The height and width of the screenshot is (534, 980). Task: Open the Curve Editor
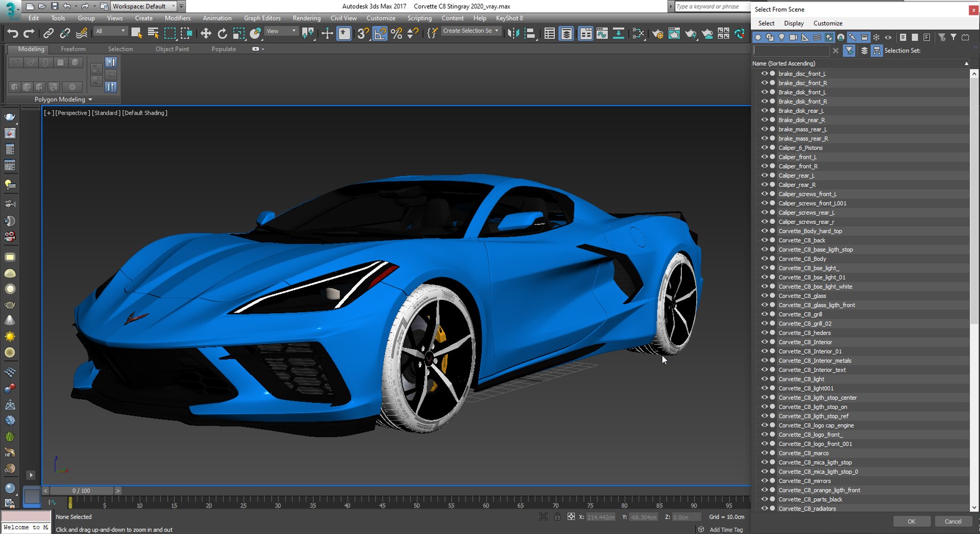click(602, 34)
